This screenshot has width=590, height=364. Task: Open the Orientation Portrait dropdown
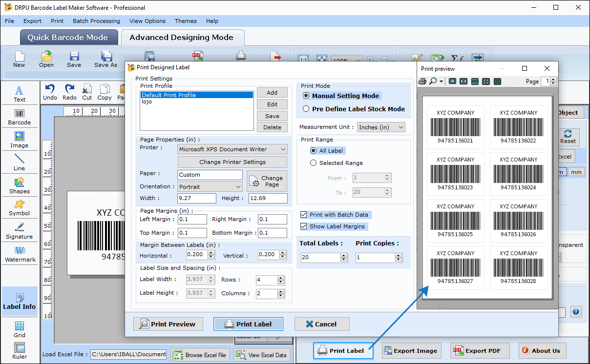pyautogui.click(x=210, y=186)
